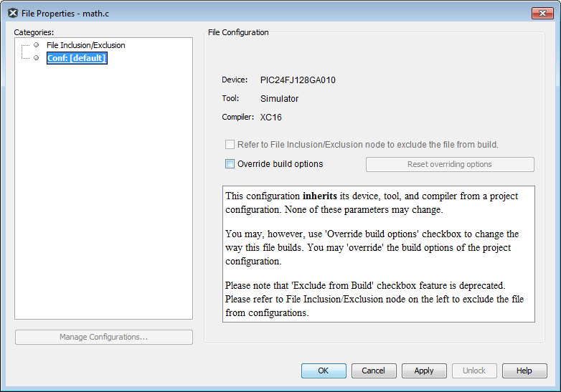Open Help for file properties
This screenshot has height=392, width=561.
pyautogui.click(x=524, y=371)
